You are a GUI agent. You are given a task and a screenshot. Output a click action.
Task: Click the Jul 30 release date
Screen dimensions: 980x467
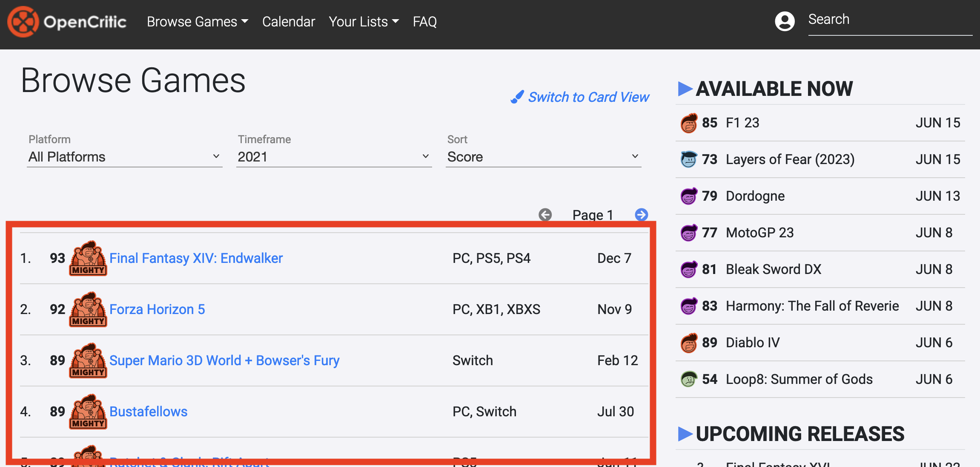[616, 412]
